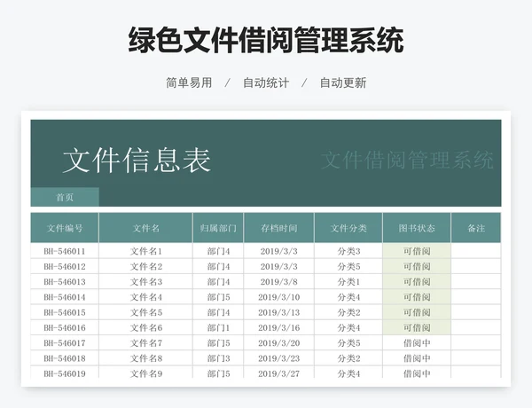The width and height of the screenshot is (532, 408).
Task: Click the 简单易用 subtitle text
Action: [189, 82]
